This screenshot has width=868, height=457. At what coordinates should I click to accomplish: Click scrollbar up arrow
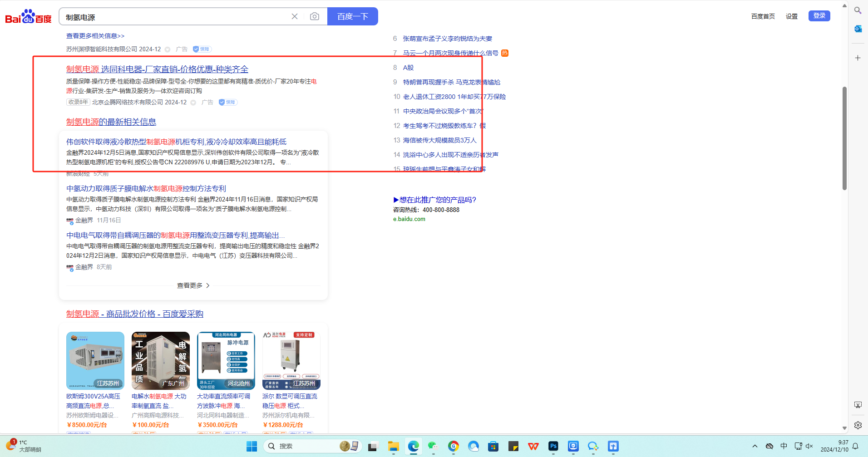844,6
